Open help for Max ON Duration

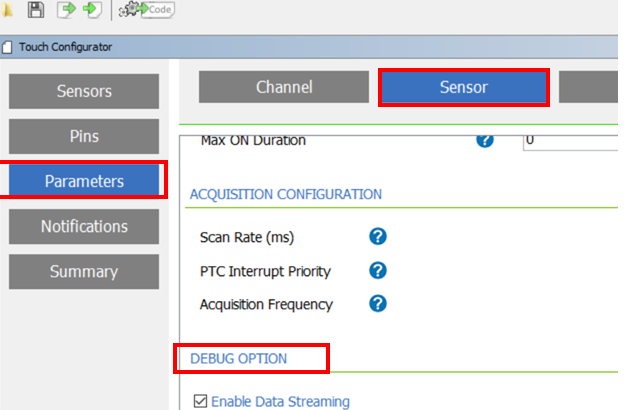(x=485, y=140)
